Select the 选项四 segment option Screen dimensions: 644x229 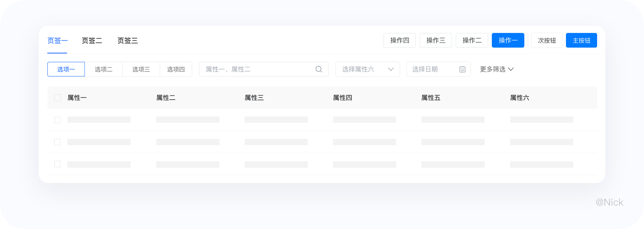(x=176, y=69)
